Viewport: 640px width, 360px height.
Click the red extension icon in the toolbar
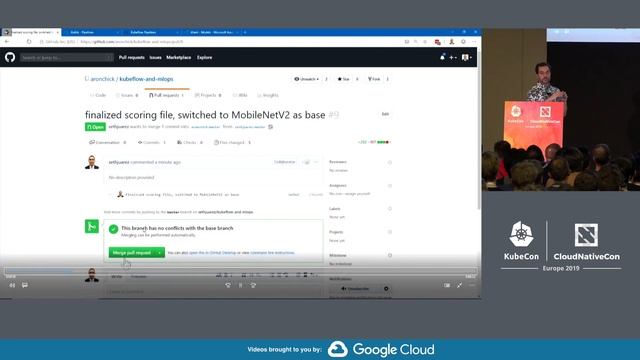click(438, 42)
